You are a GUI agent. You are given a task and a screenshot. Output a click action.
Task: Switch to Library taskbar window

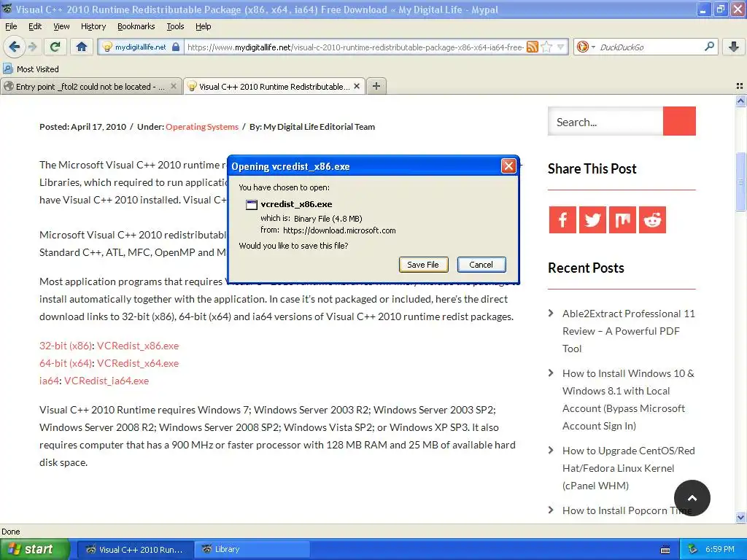coord(252,549)
